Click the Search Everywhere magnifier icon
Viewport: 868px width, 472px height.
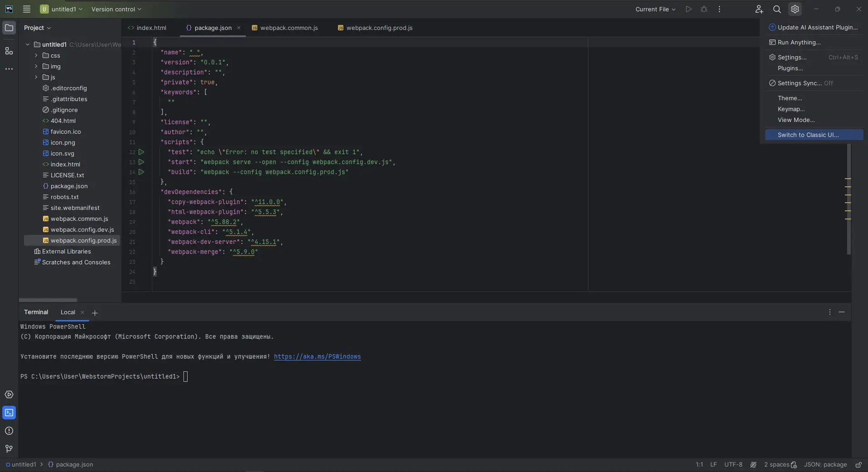click(777, 9)
